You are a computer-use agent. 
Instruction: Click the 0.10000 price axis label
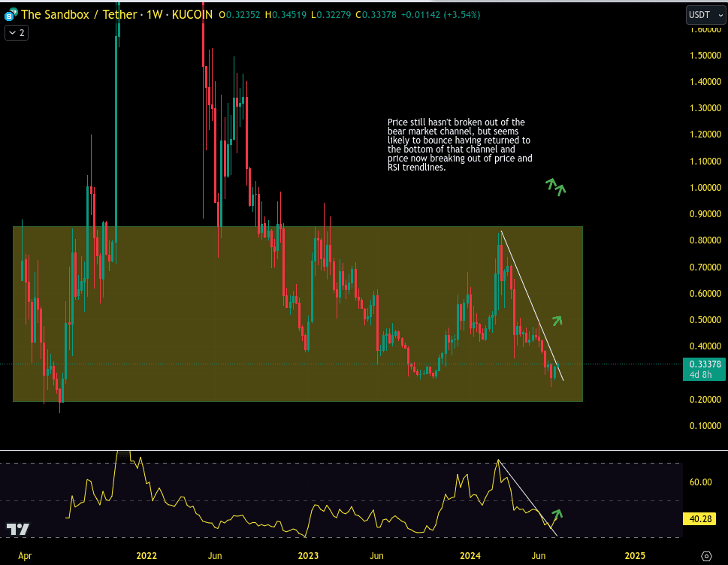click(705, 426)
